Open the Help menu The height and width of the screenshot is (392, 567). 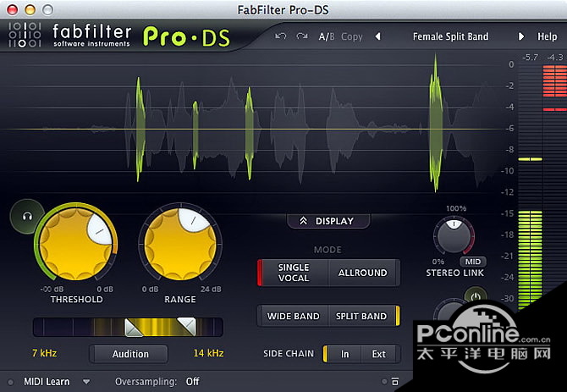pos(547,36)
